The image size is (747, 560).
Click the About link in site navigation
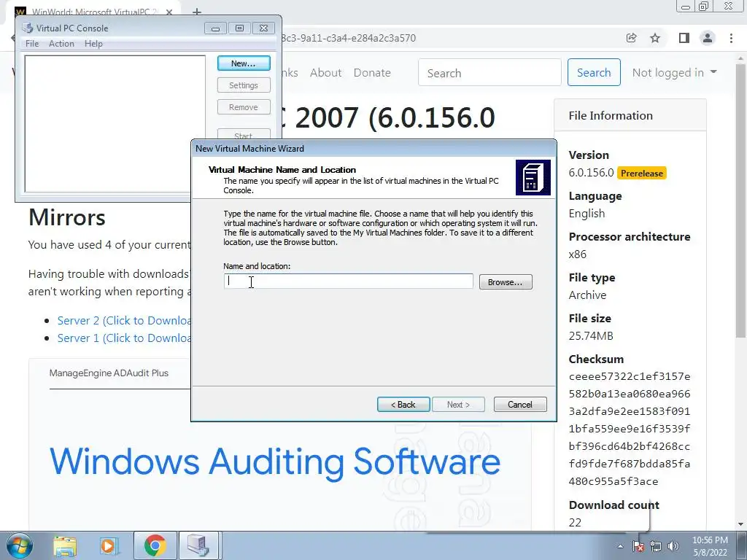tap(326, 72)
